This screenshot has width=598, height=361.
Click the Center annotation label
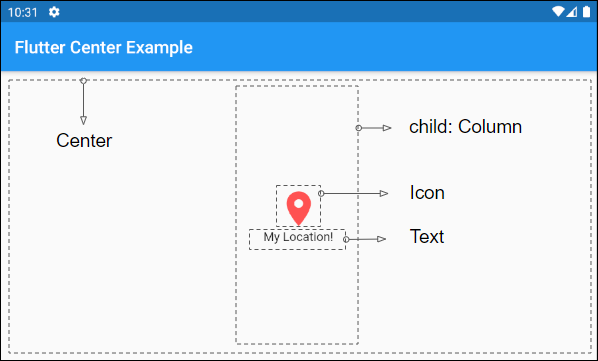point(84,140)
